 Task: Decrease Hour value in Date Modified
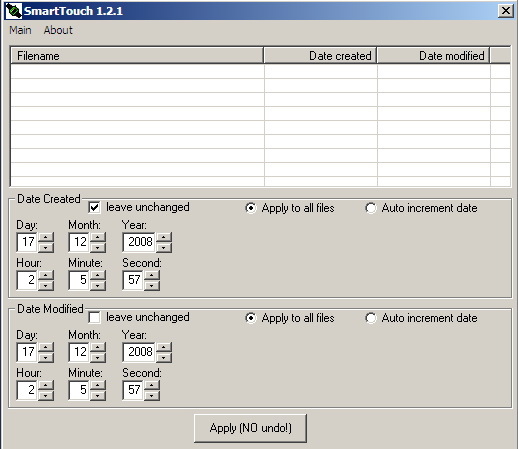[x=46, y=395]
